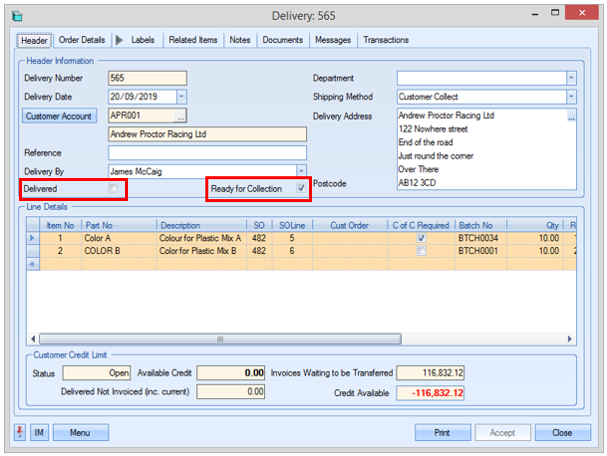
Task: Click the application icon in title bar
Action: 15,15
